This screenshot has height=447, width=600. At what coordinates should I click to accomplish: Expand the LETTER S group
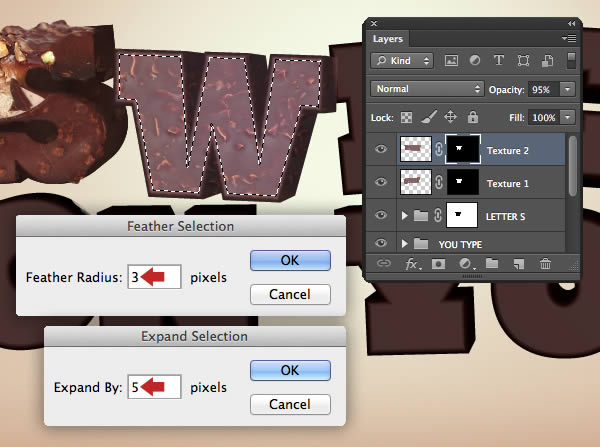[x=404, y=215]
